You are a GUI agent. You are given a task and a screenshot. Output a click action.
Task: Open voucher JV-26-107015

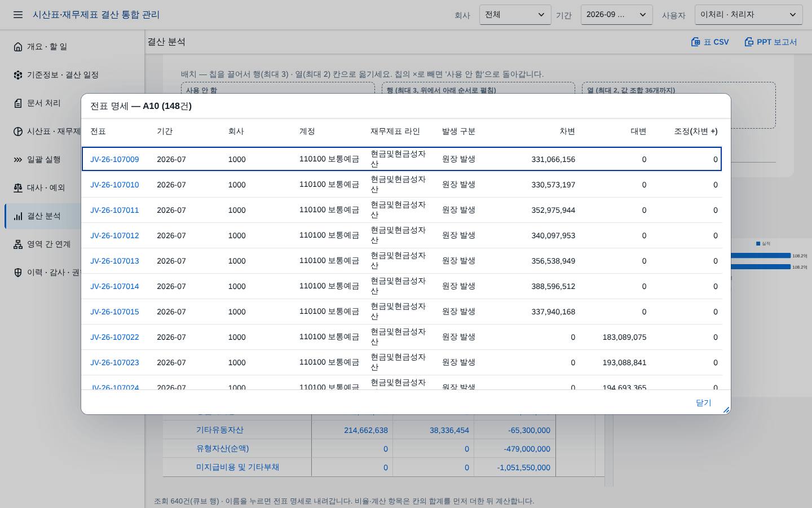114,312
